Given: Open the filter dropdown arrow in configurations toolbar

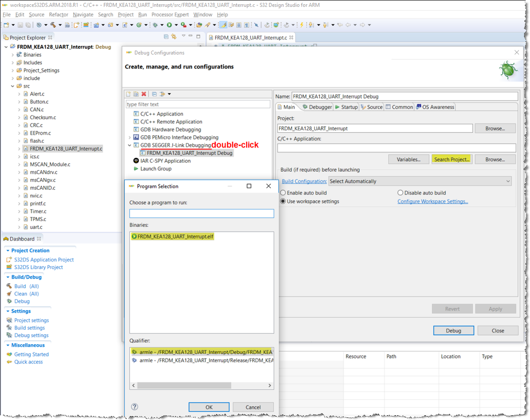Looking at the screenshot, I should pyautogui.click(x=169, y=94).
